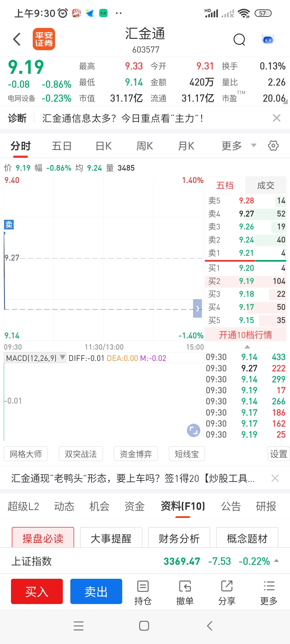Select 财务分析 sub-tab
290x644 pixels.
pos(179,537)
